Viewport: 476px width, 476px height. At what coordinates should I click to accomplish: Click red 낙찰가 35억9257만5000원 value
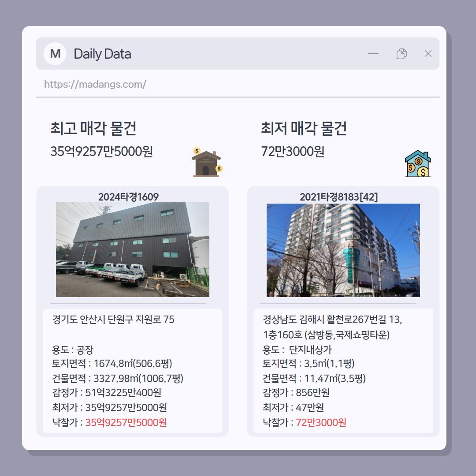(126, 422)
